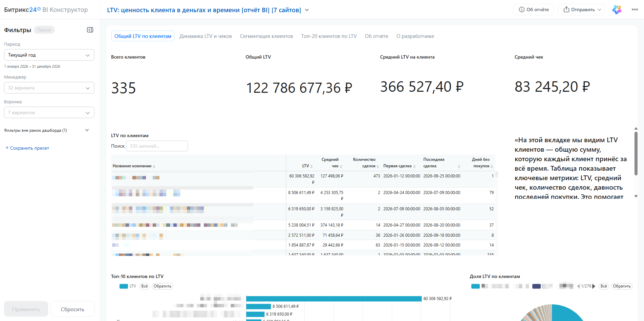Click the Сбросить button
Viewport: 644px width, 321px height.
(72, 309)
